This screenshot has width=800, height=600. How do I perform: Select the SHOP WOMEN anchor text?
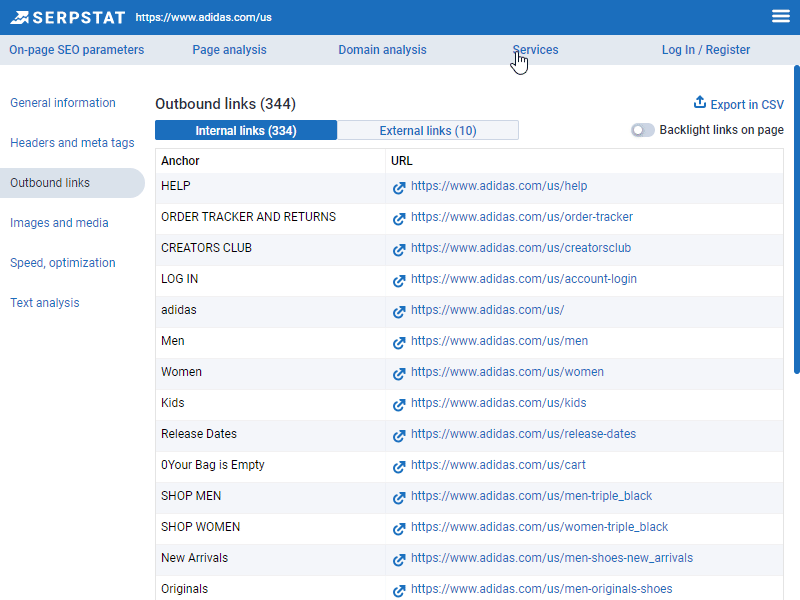(x=201, y=527)
